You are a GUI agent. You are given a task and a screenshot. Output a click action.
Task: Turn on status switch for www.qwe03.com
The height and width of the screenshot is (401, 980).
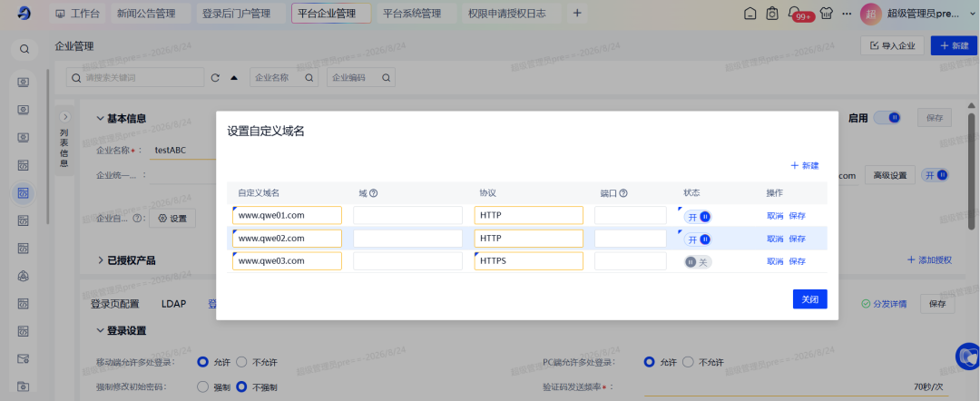[698, 262]
